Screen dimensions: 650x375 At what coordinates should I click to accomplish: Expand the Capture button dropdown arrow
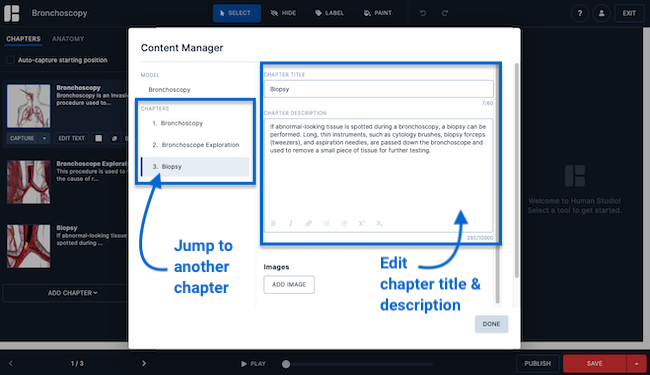(44, 138)
